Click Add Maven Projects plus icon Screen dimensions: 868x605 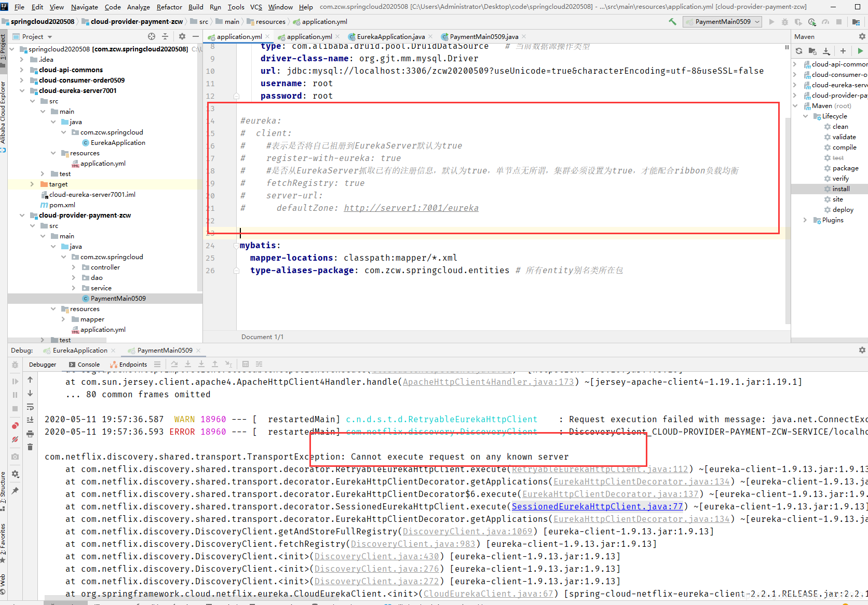tap(843, 51)
